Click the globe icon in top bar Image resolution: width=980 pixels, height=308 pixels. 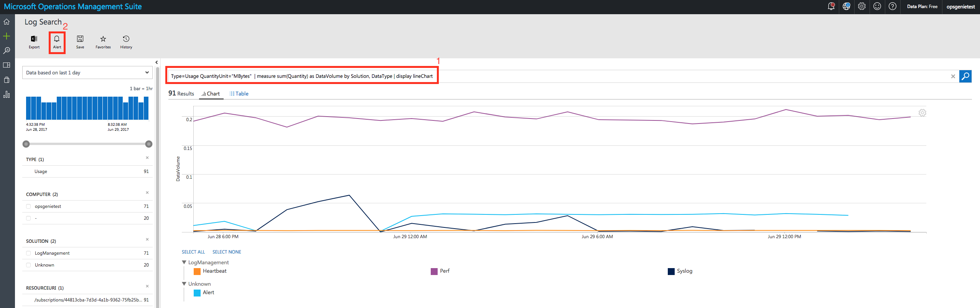847,7
